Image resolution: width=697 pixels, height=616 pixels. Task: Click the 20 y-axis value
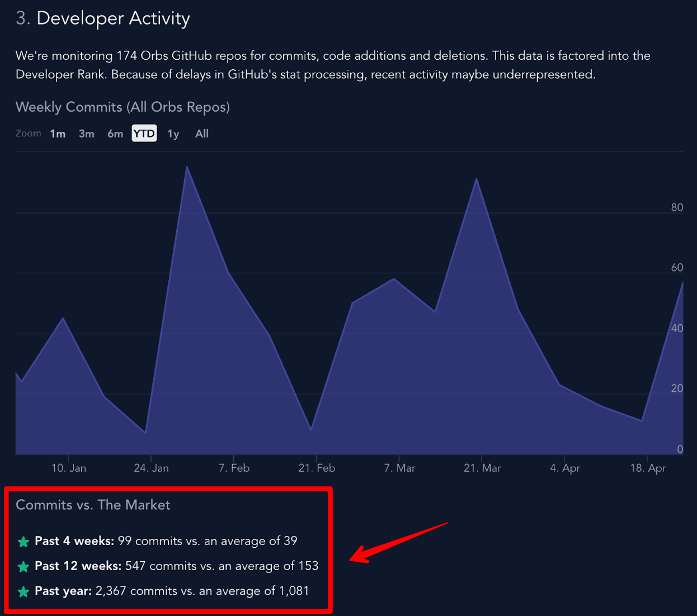pyautogui.click(x=677, y=388)
